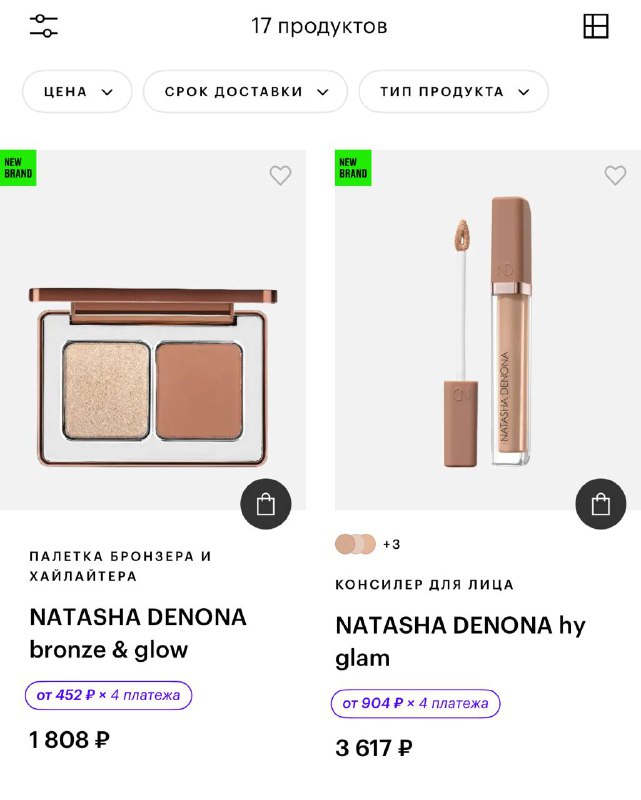Screen dimensions: 641x800
Task: Open NATASHA DENONA bronze & glow title
Action: [138, 633]
